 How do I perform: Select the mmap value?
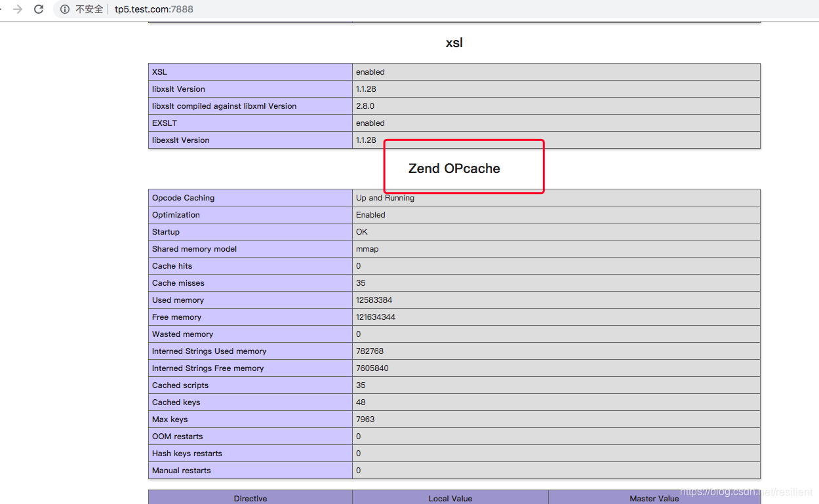click(367, 249)
